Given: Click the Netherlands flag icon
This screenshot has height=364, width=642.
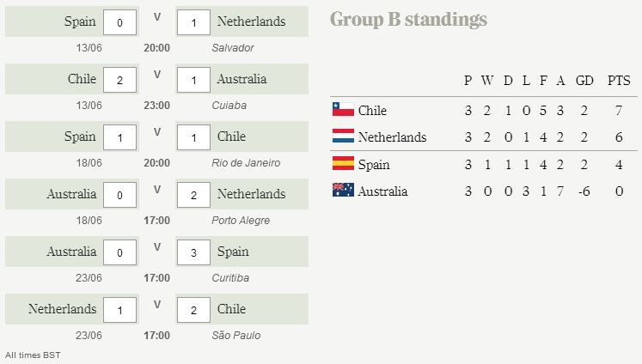Looking at the screenshot, I should coord(343,136).
